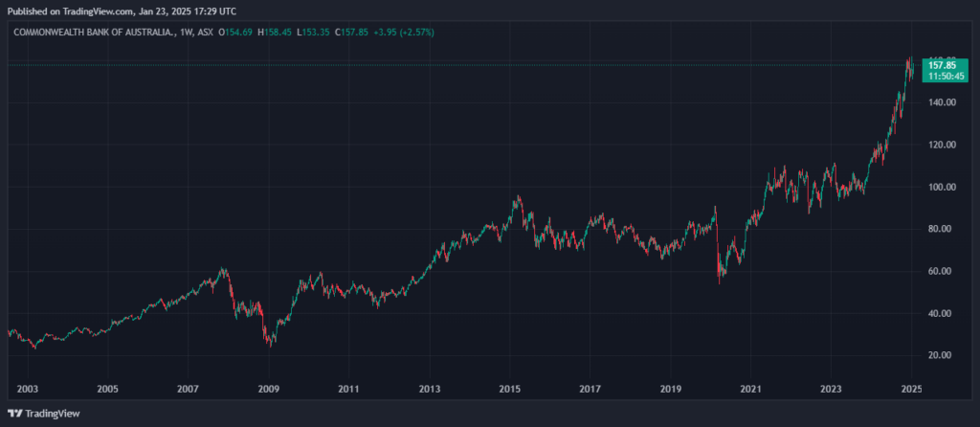Viewport: 980px width, 427px height.
Task: Click the 157.85 current price label
Action: 943,65
